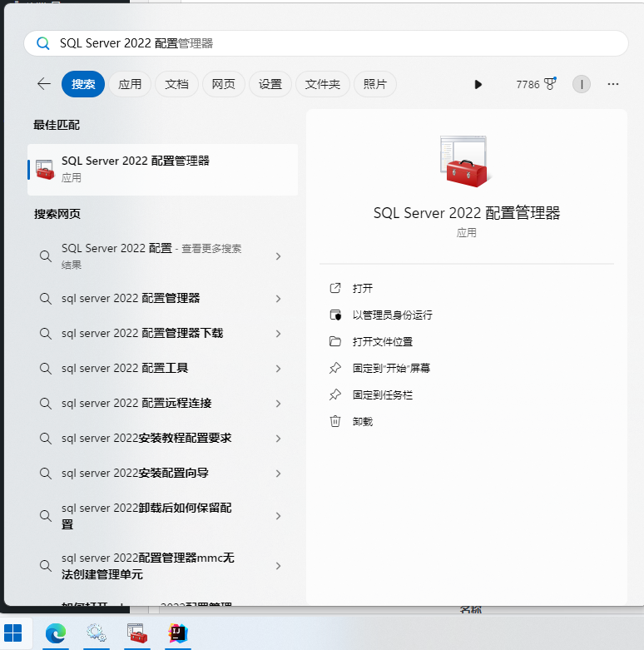Expand chevron for sql server 2022卸载后如何保留配置

(x=278, y=516)
